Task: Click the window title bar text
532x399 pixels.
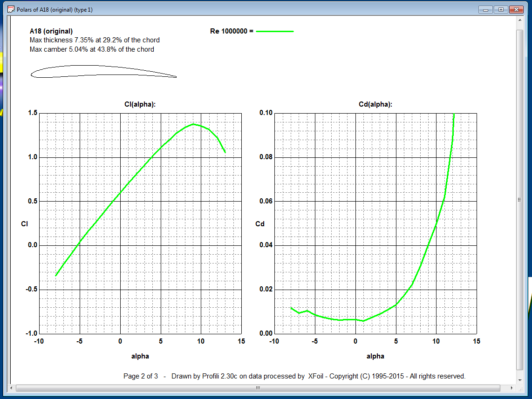Action: click(55, 9)
